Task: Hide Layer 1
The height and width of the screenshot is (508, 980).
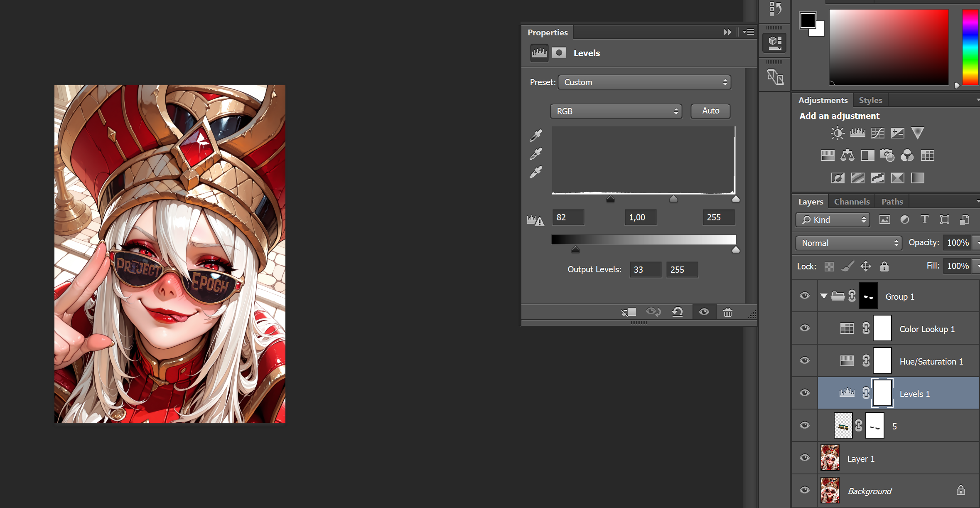Action: pos(805,458)
